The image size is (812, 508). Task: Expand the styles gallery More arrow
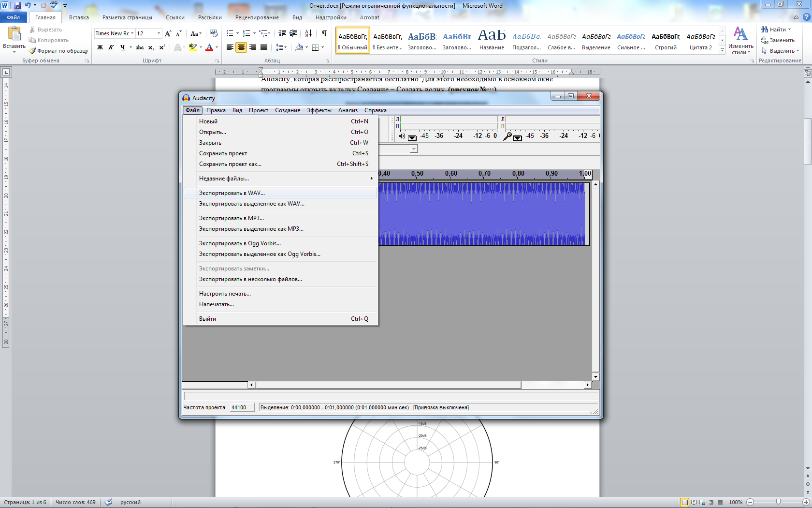[x=723, y=50]
